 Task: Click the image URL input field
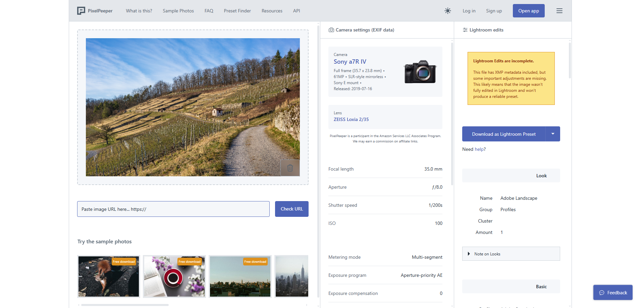point(173,209)
